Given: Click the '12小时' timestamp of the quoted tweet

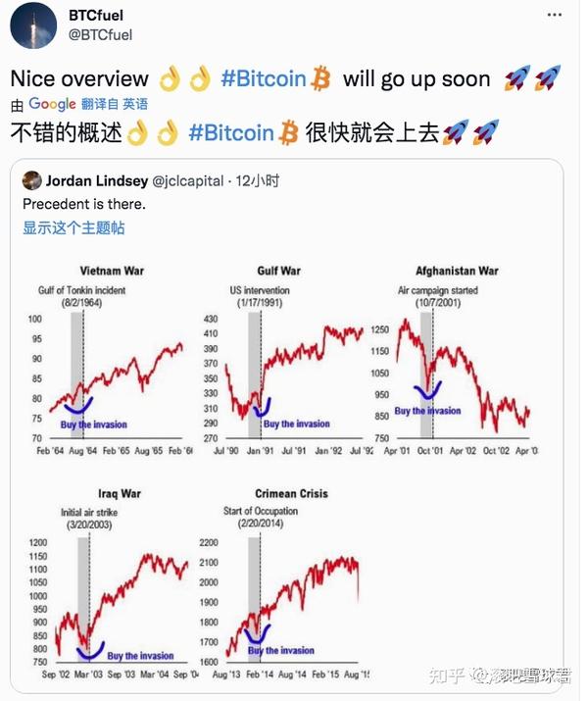Looking at the screenshot, I should [x=258, y=181].
